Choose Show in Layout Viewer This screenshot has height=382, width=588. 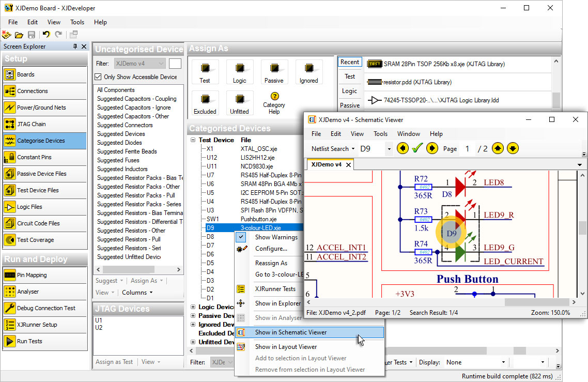[x=310, y=347]
